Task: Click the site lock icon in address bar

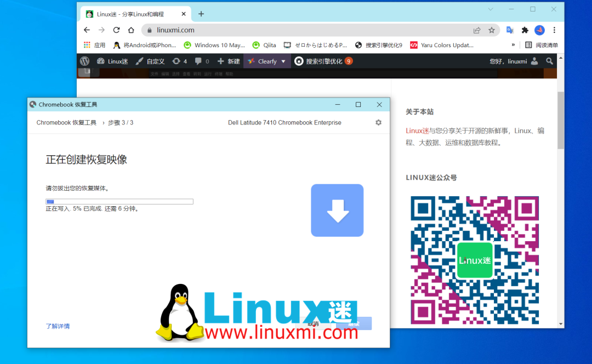Action: (x=150, y=30)
